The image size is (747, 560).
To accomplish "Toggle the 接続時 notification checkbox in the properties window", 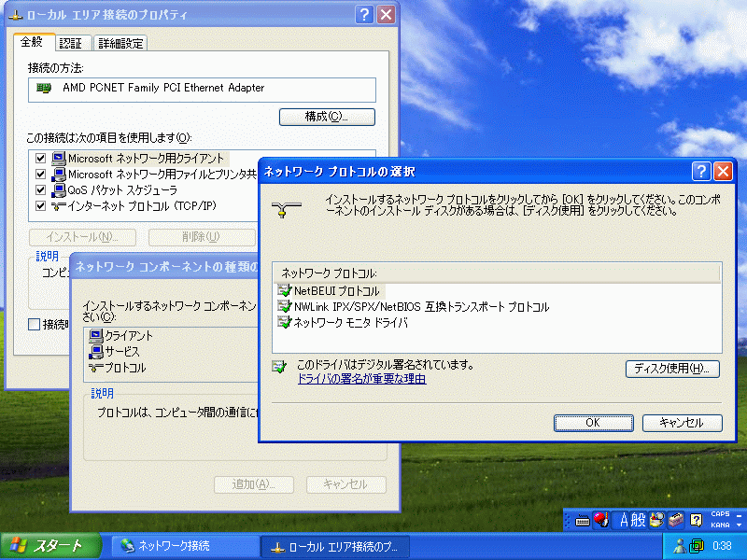I will 34,325.
